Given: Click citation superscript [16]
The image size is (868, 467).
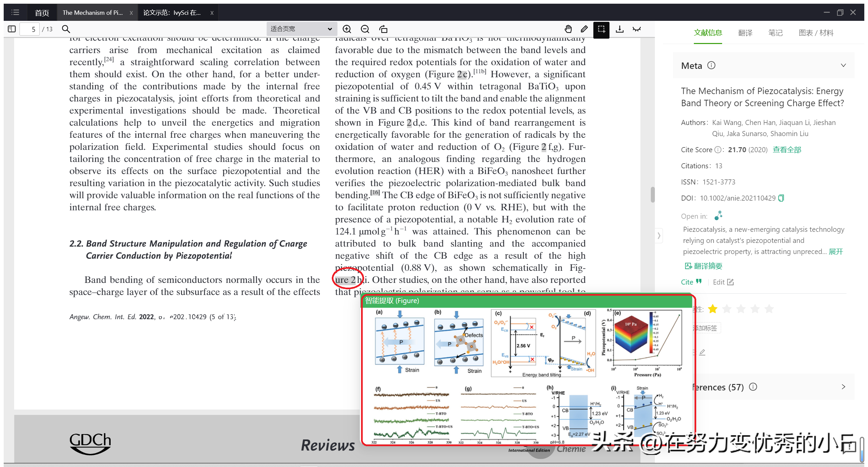Looking at the screenshot, I should point(375,192).
